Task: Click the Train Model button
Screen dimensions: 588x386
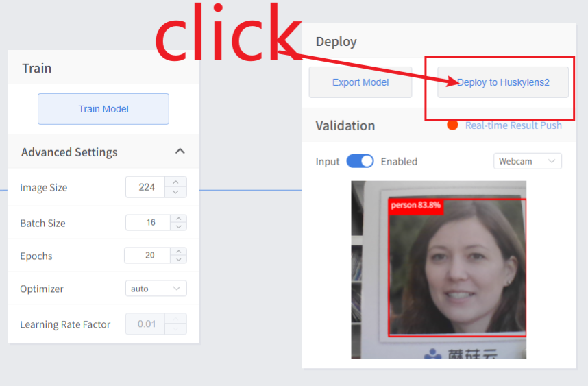Action: 103,109
